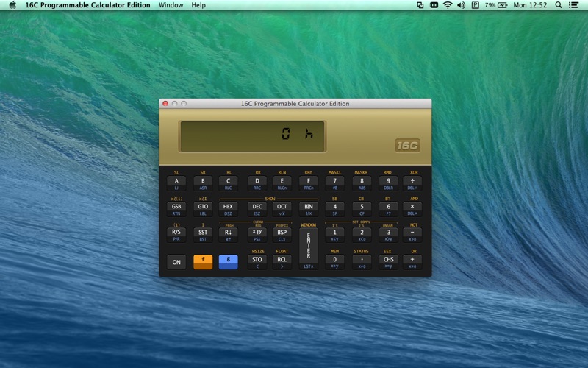Tap the F hex digit key (RRn)
The height and width of the screenshot is (368, 588).
click(308, 183)
